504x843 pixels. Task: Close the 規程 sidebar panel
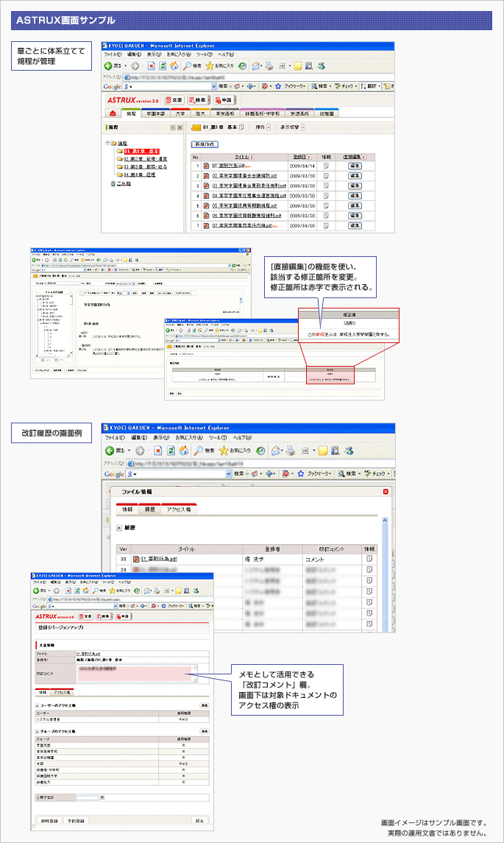[x=180, y=127]
